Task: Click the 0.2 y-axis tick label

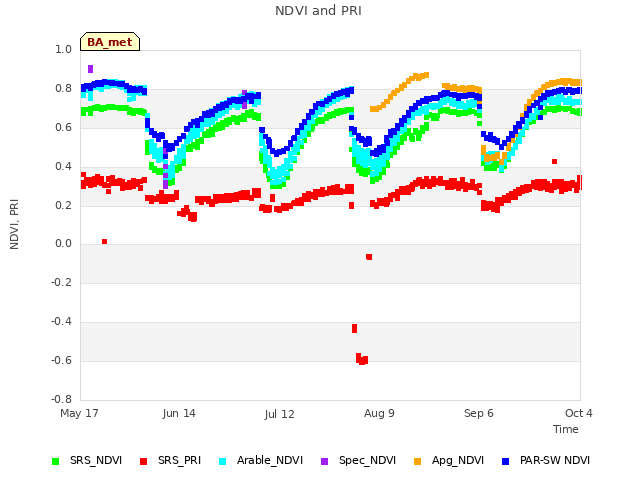Action: (x=63, y=205)
